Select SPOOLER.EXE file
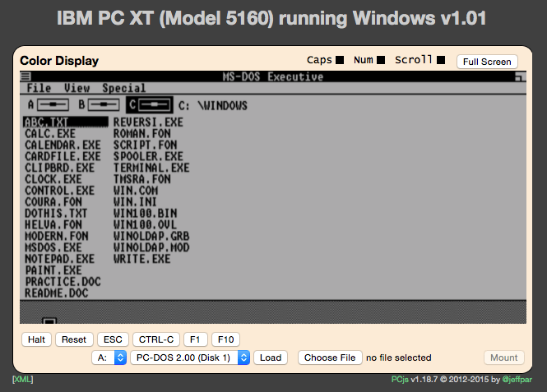Screen dimensions: 547x392 pos(148,156)
